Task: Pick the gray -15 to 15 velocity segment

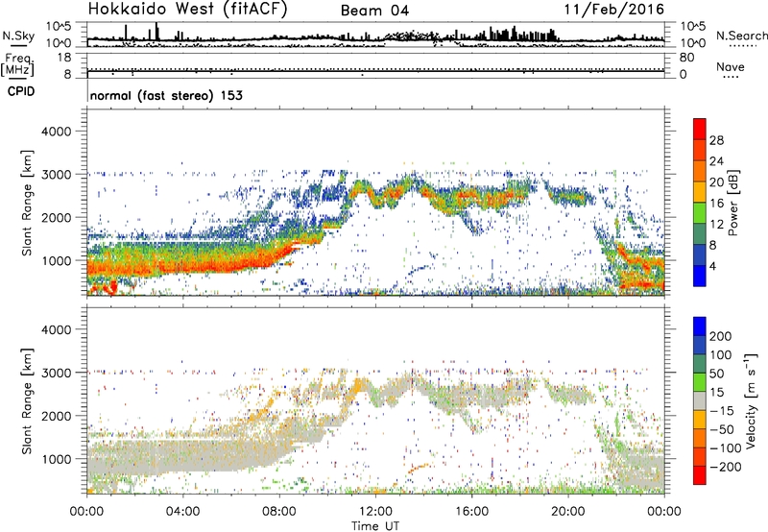Action: click(x=700, y=401)
